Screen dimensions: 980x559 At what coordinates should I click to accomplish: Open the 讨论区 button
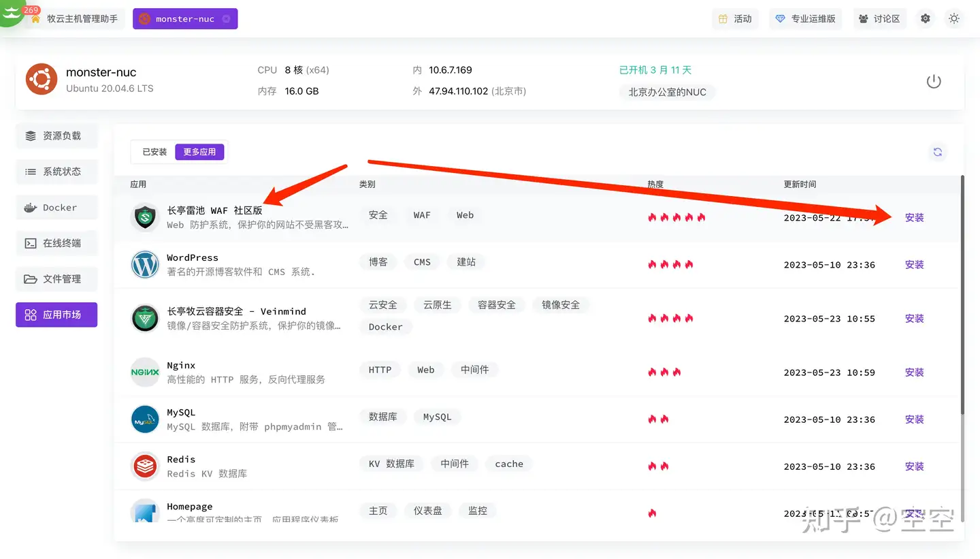coord(880,19)
